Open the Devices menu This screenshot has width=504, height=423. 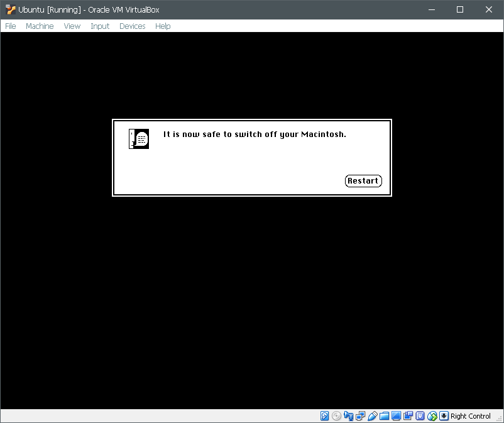tap(132, 26)
